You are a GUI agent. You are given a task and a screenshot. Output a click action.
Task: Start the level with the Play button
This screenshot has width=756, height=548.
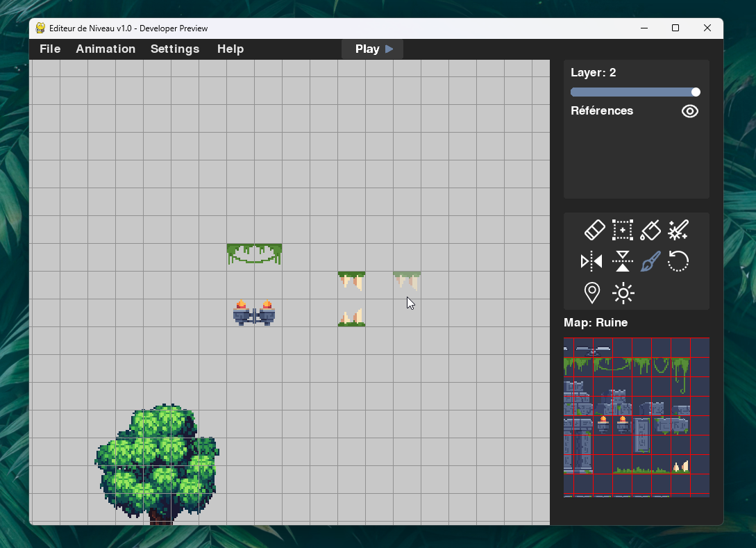[372, 49]
